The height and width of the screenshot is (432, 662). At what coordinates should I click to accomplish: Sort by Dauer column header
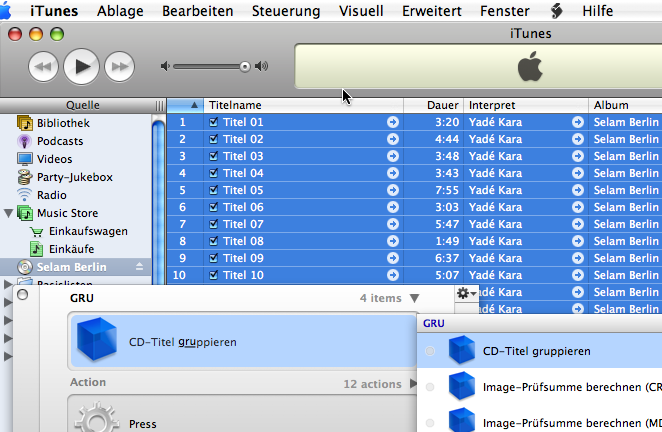pyautogui.click(x=434, y=105)
